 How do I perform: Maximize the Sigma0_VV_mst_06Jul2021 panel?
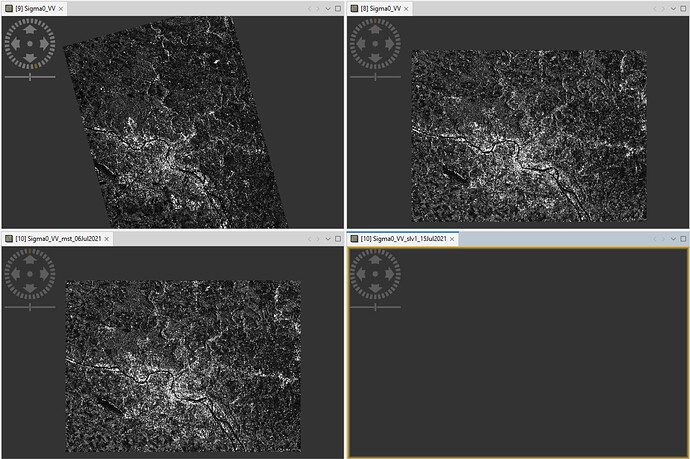tap(336, 239)
